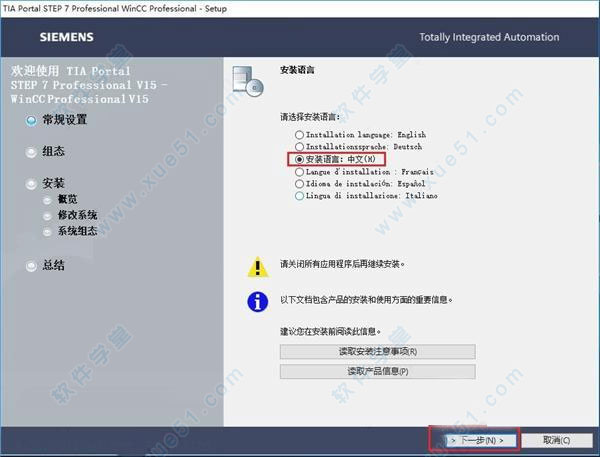Pick Español installation language radio button
The image size is (600, 457).
[x=299, y=184]
